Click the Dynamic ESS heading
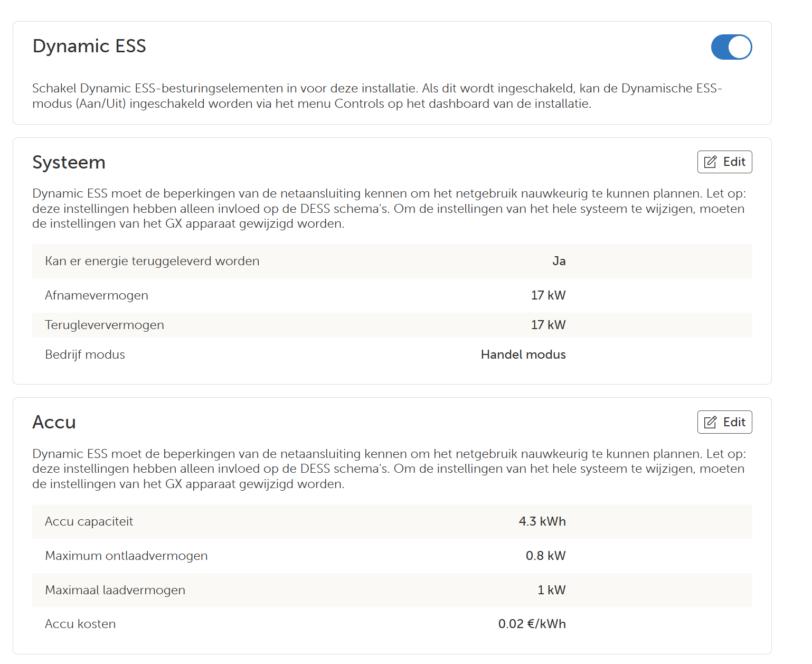Screen dimensions: 812x664 click(x=89, y=46)
